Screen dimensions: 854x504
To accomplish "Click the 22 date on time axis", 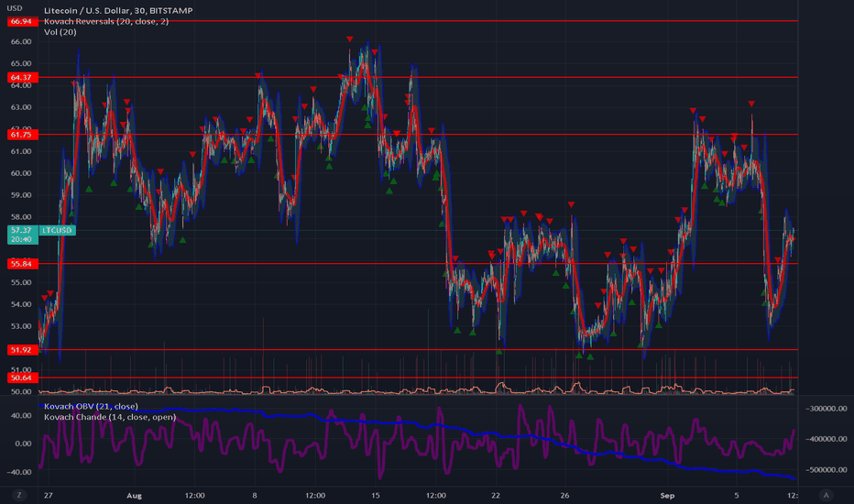I will point(496,495).
